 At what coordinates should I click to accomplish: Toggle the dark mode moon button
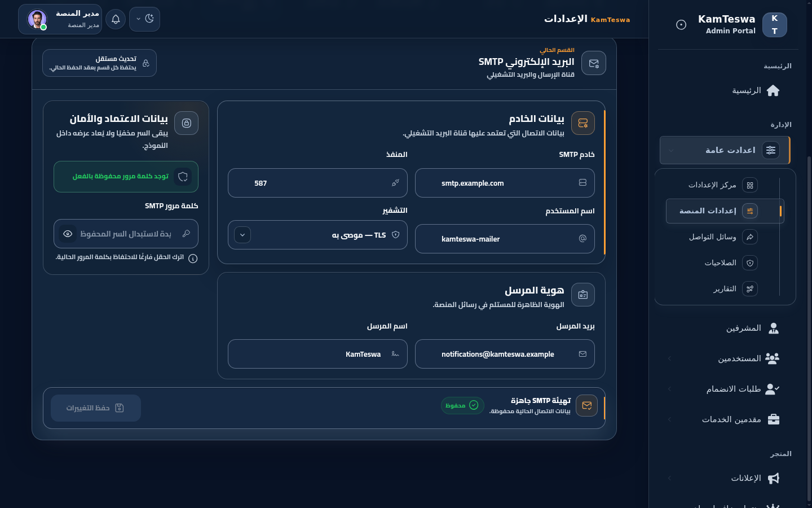coord(144,19)
